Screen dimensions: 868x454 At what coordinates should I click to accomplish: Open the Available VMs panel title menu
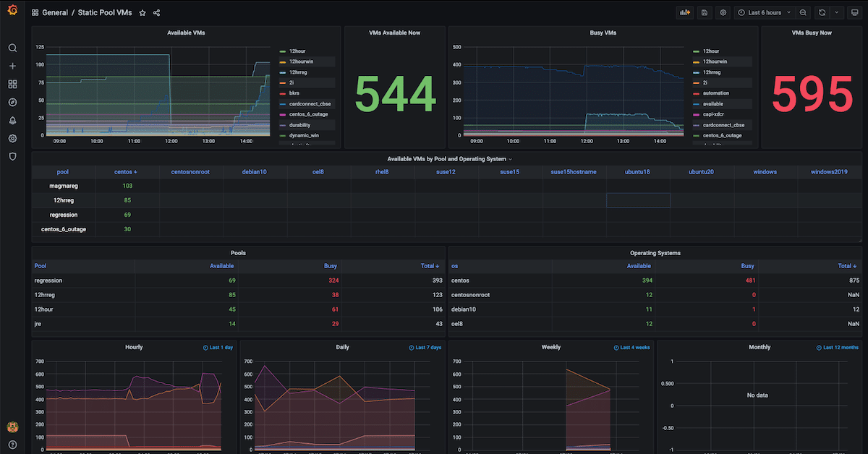click(186, 33)
